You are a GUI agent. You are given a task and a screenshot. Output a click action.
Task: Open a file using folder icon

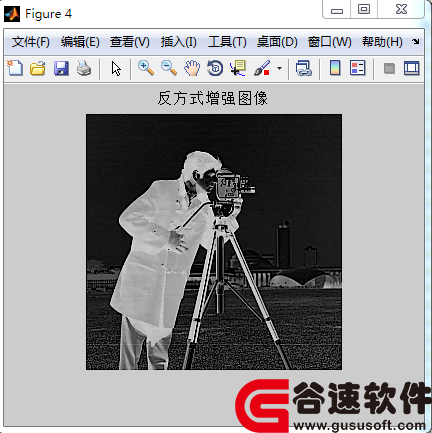pyautogui.click(x=38, y=68)
